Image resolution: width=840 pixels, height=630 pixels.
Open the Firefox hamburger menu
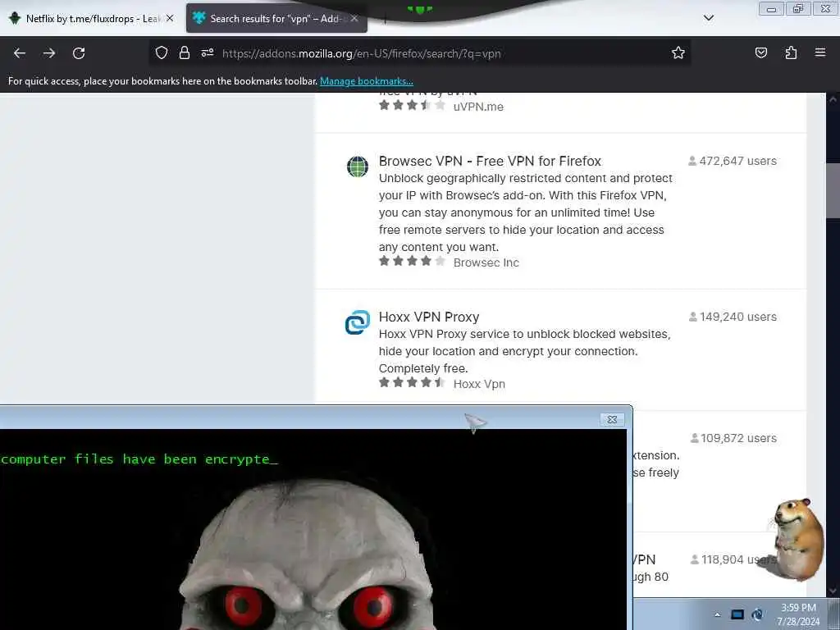[x=820, y=52]
